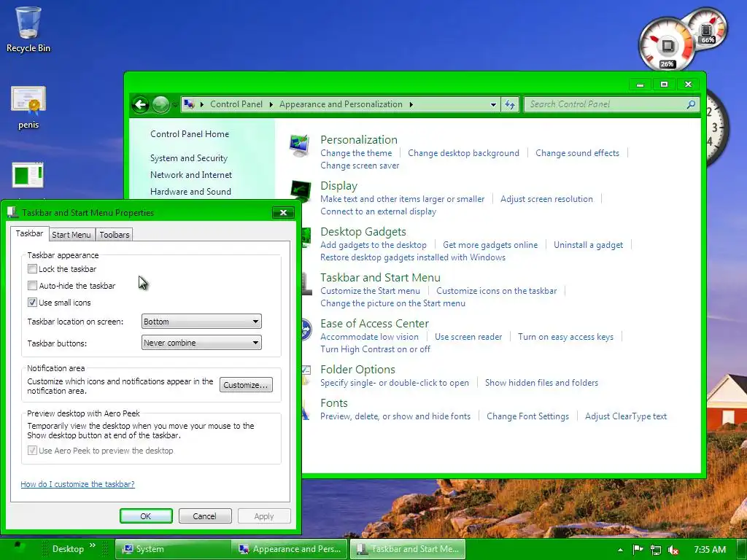747x560 pixels.
Task: Click the network tray icon
Action: [x=656, y=550]
